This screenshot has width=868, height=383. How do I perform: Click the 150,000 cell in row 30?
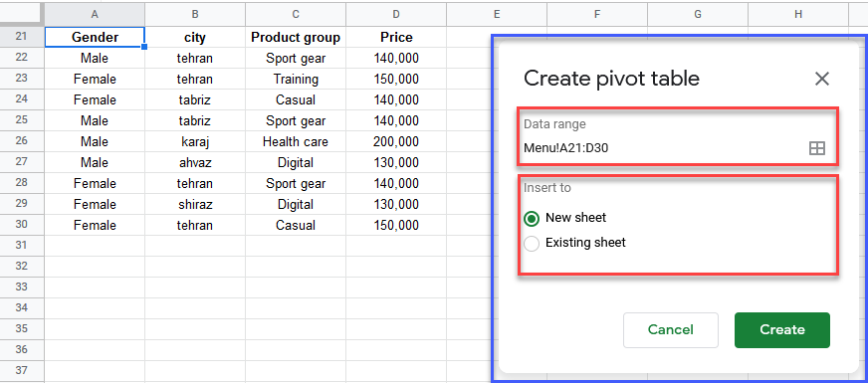coord(396,225)
